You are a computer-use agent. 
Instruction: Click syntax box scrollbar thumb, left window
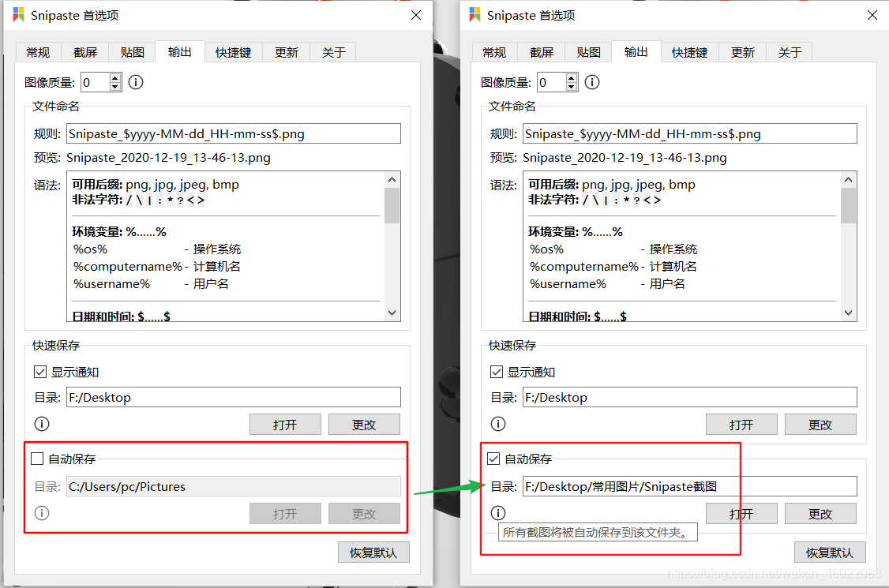[392, 206]
